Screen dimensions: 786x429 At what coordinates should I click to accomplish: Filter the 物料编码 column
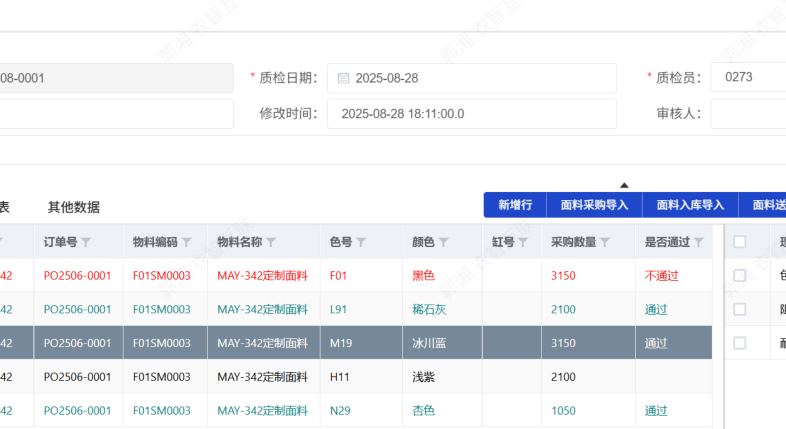186,243
